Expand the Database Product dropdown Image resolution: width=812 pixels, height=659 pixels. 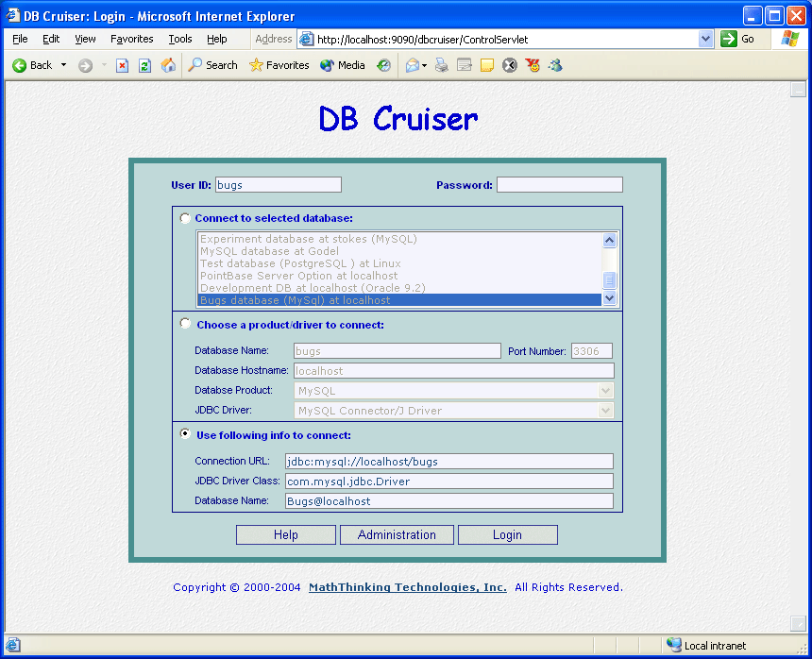pyautogui.click(x=605, y=391)
